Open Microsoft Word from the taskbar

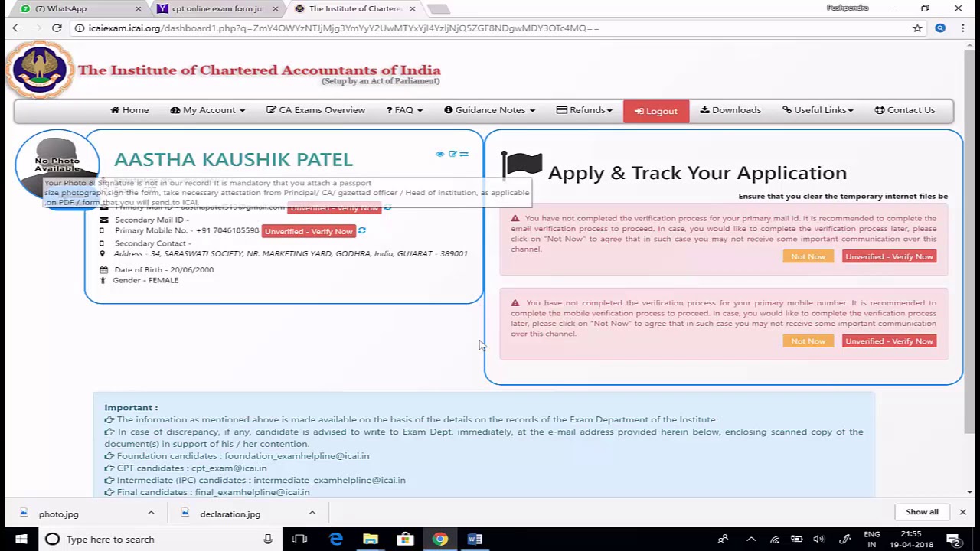475,540
